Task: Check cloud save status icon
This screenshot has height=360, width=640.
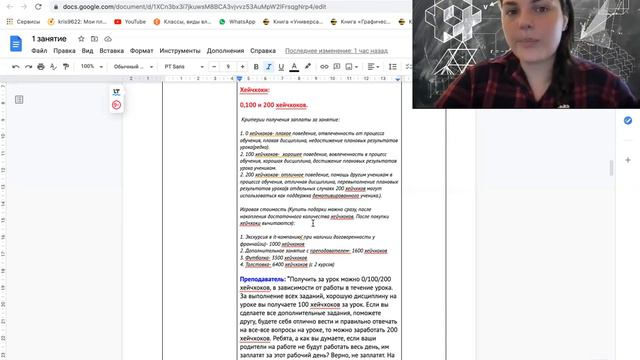Action: (108, 39)
